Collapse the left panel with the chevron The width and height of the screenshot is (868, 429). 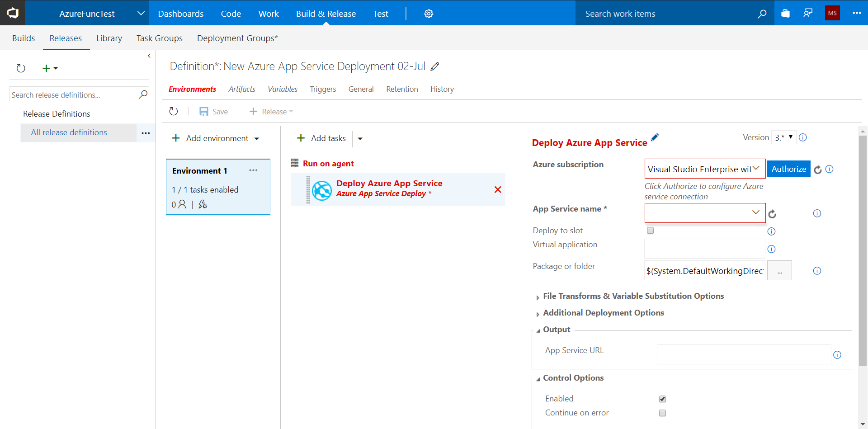tap(149, 56)
